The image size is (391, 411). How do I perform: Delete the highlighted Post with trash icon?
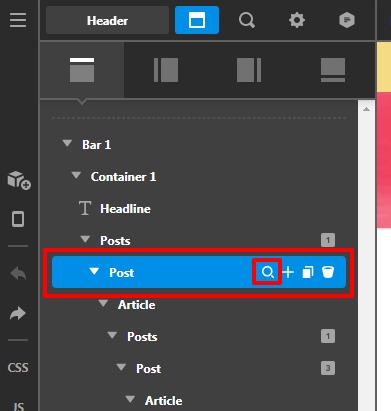(328, 272)
